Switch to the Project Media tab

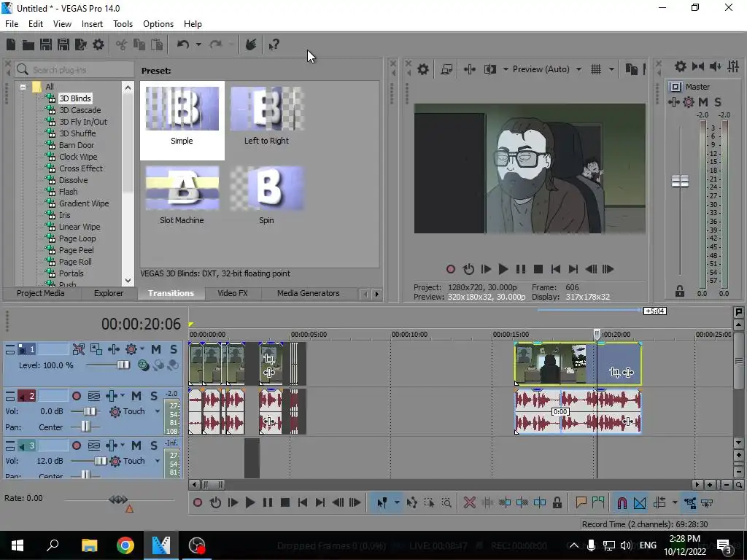coord(41,293)
